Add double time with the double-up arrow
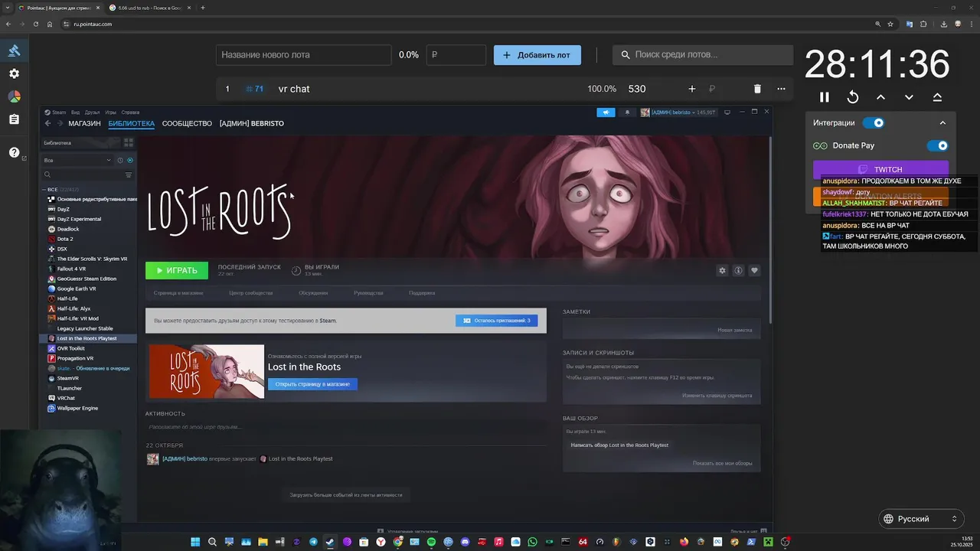Screen dimensions: 980x551 coord(937,97)
